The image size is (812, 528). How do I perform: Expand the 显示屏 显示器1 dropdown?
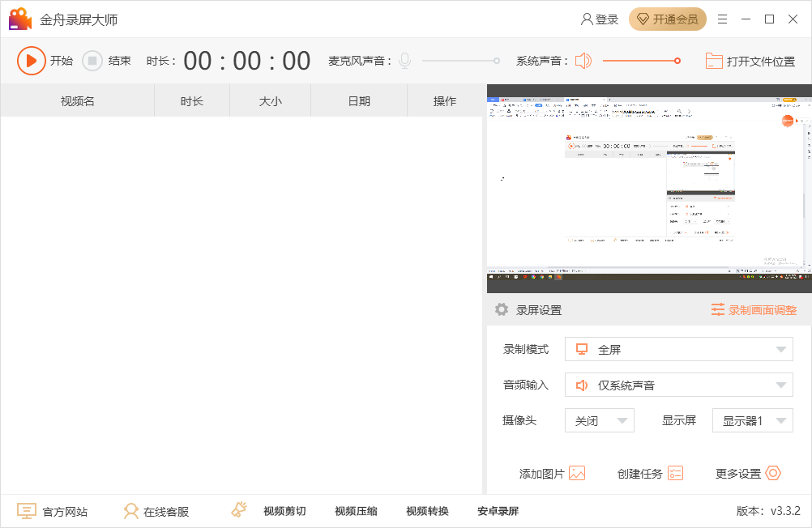753,420
